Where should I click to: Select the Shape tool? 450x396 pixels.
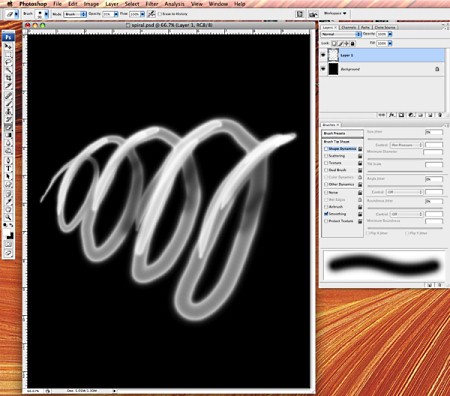pos(8,185)
